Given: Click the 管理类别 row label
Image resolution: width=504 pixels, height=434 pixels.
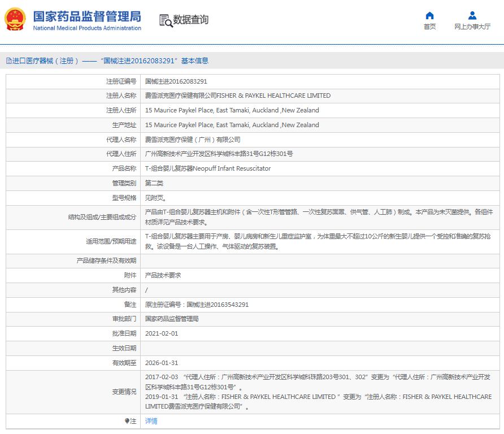Looking at the screenshot, I should pos(124,183).
